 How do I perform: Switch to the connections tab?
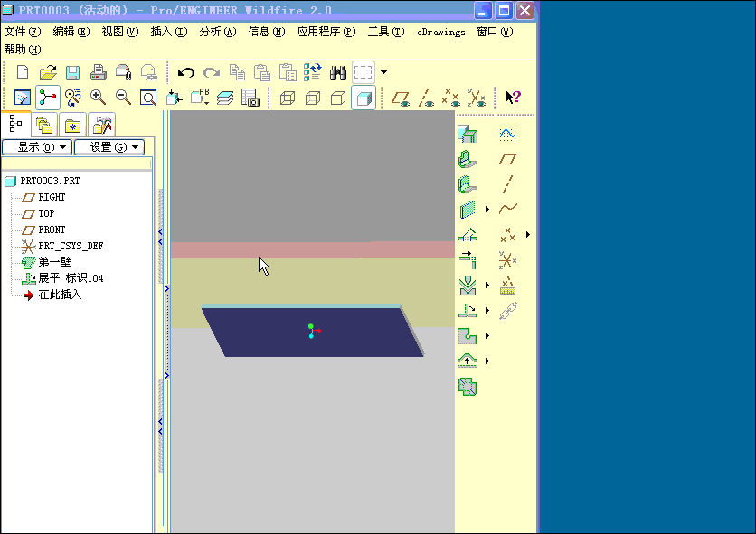[x=101, y=126]
